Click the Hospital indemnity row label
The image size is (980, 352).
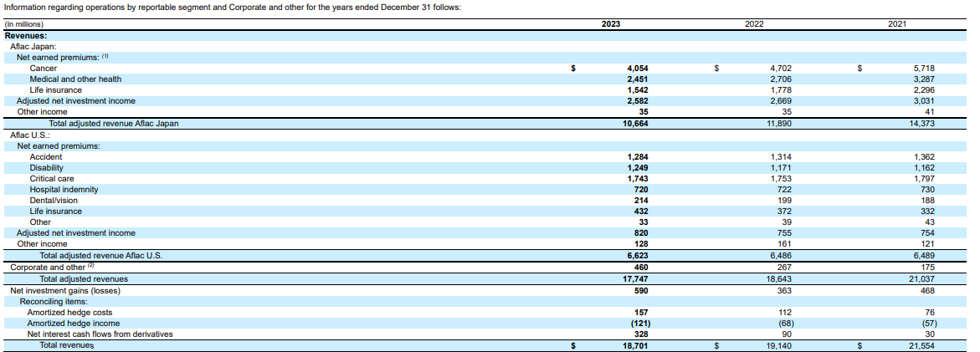click(x=64, y=190)
